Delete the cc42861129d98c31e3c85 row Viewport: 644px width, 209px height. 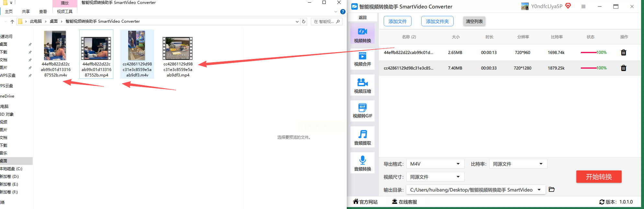coord(623,68)
